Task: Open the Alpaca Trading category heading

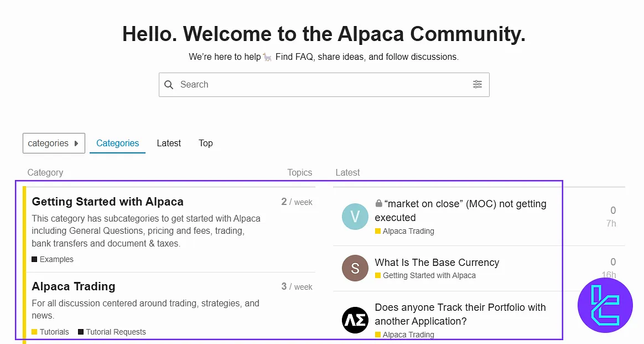Action: pyautogui.click(x=74, y=286)
